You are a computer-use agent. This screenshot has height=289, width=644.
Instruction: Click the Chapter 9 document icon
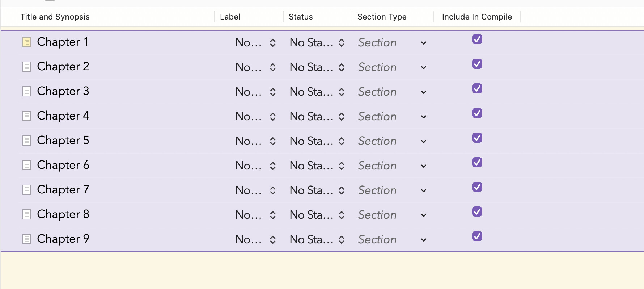27,239
